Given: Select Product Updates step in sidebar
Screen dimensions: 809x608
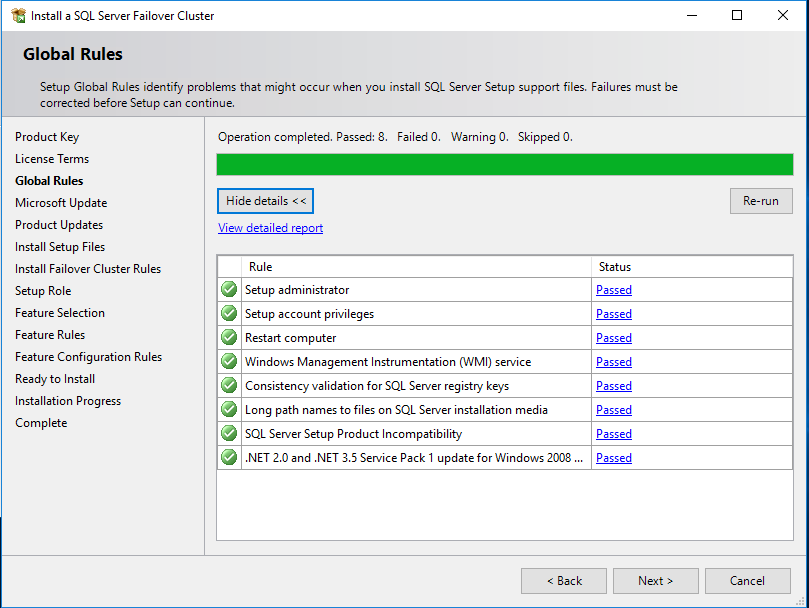Looking at the screenshot, I should 59,225.
